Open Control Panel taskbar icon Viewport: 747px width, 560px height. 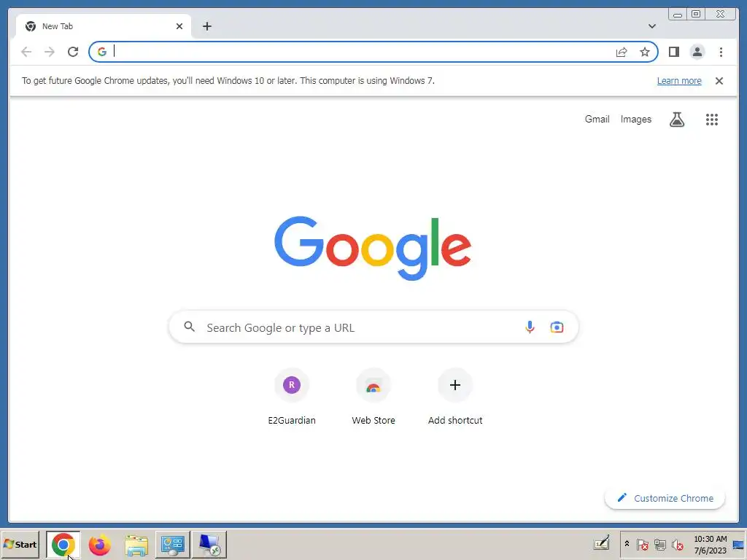[x=172, y=545]
